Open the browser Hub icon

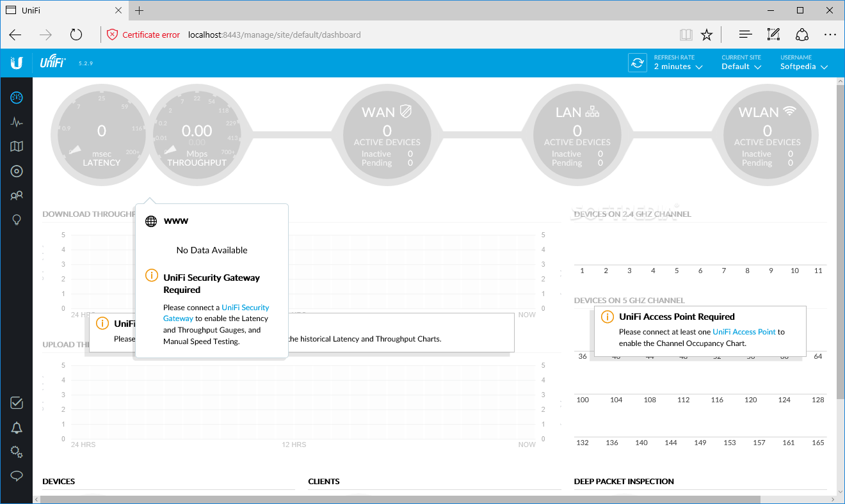point(745,35)
